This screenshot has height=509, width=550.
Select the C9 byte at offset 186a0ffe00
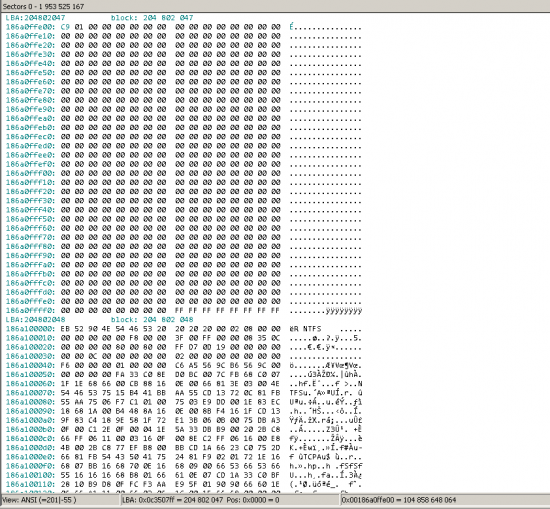point(65,27)
